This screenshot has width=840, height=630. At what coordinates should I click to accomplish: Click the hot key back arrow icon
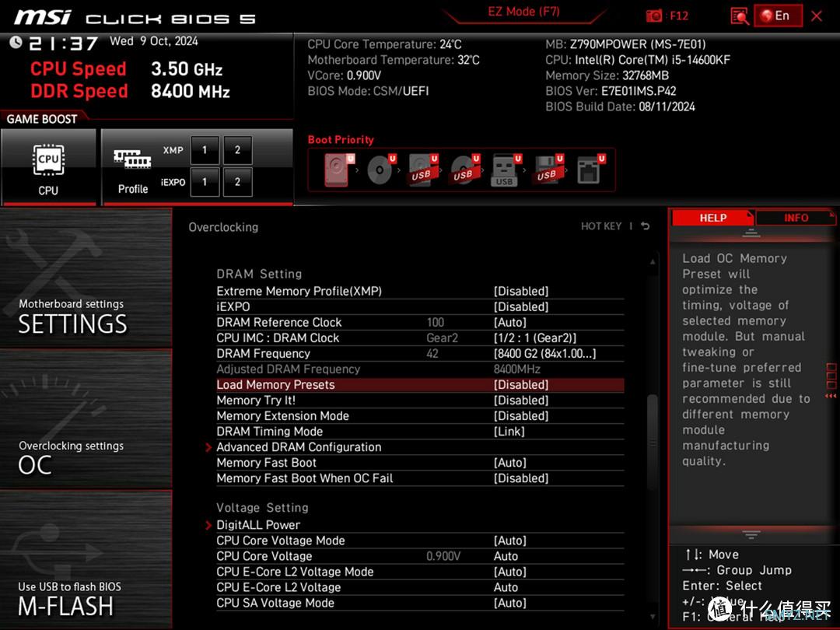[645, 226]
